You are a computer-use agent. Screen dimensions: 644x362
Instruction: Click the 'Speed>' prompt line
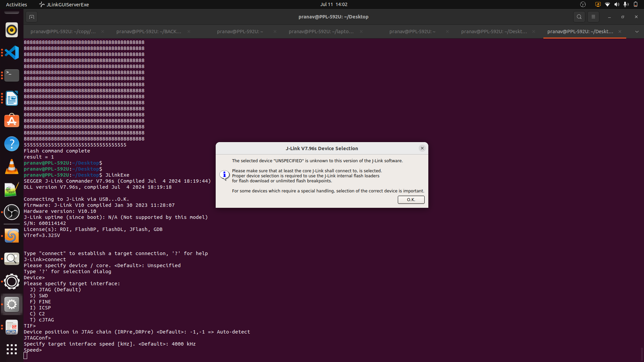pos(33,350)
